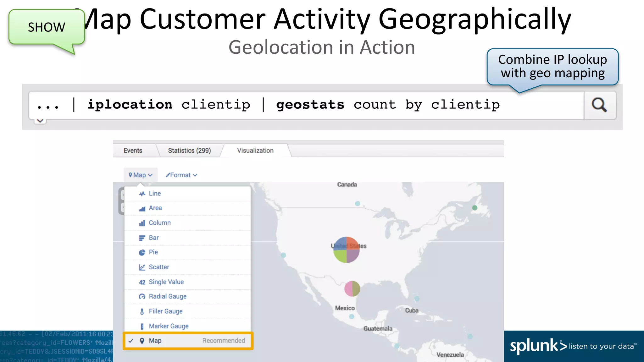Click the 'Recommended' text in Map row

(x=224, y=341)
